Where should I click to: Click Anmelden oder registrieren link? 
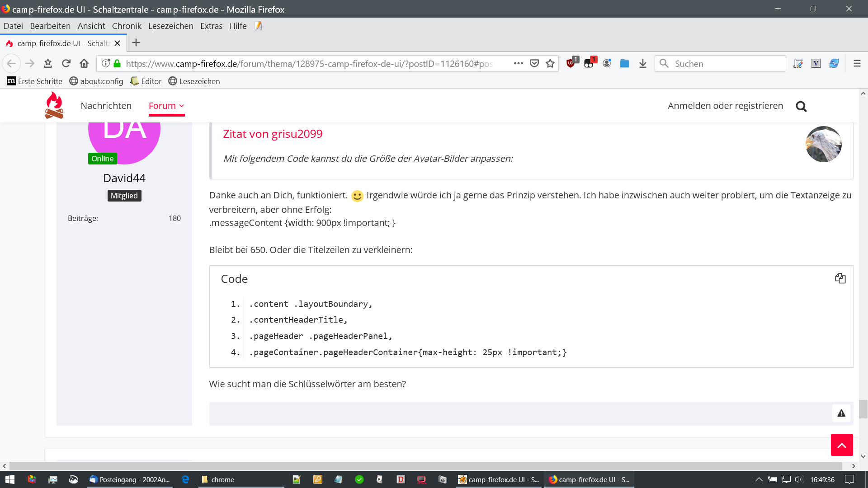[x=725, y=106]
